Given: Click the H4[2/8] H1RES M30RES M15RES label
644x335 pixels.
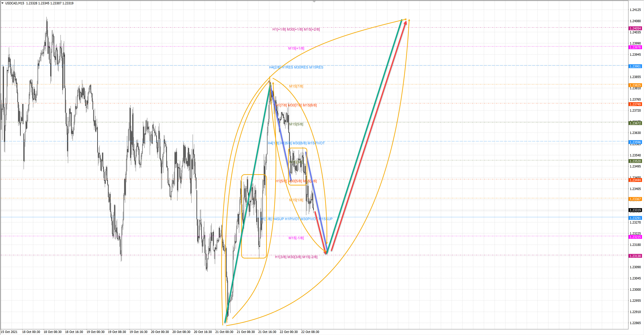Looking at the screenshot, I should click(x=296, y=67).
